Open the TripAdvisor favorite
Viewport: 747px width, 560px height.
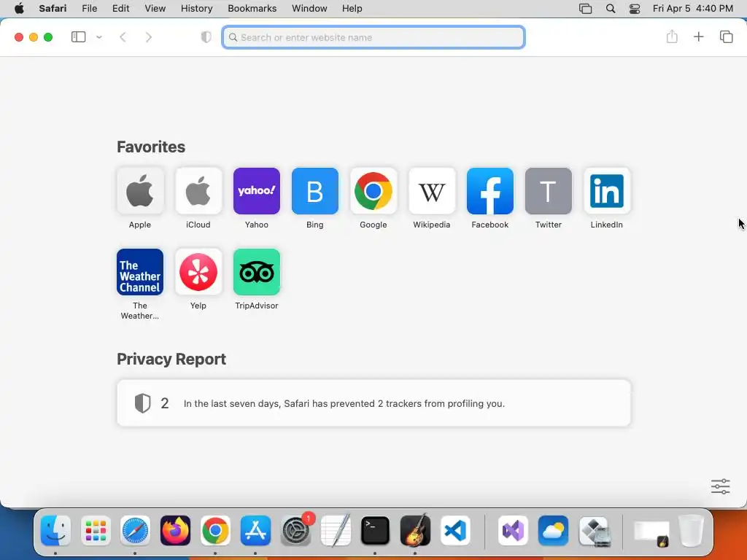[256, 272]
